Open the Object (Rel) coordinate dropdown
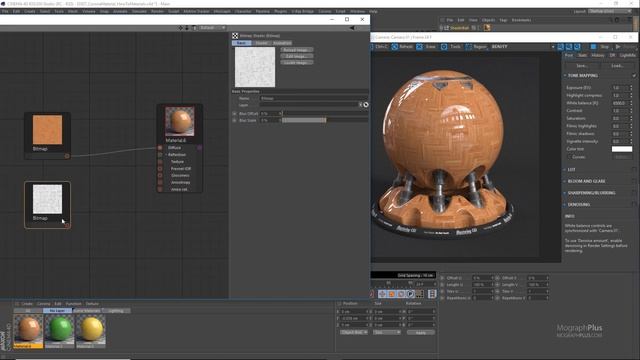The width and height of the screenshot is (640, 360). pos(354,332)
